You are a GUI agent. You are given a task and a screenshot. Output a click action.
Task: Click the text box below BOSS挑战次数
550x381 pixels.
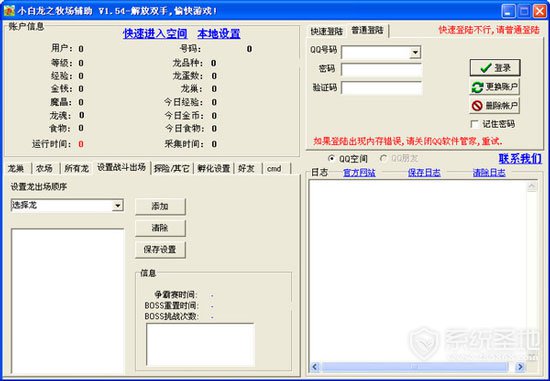coord(200,345)
